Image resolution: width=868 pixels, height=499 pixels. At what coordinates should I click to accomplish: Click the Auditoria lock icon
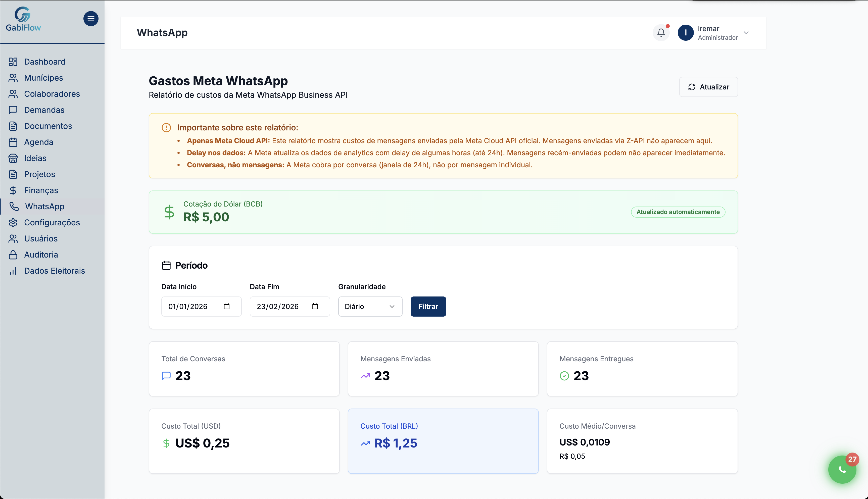13,255
